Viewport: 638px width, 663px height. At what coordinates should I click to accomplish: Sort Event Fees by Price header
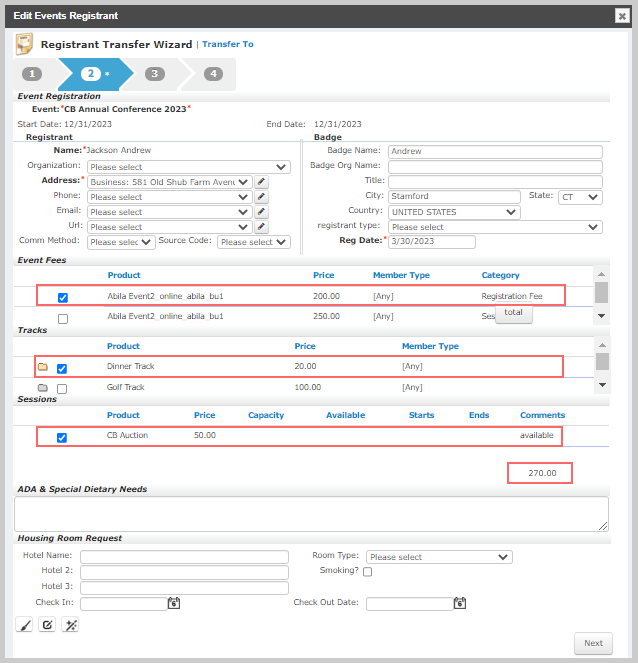(x=323, y=275)
